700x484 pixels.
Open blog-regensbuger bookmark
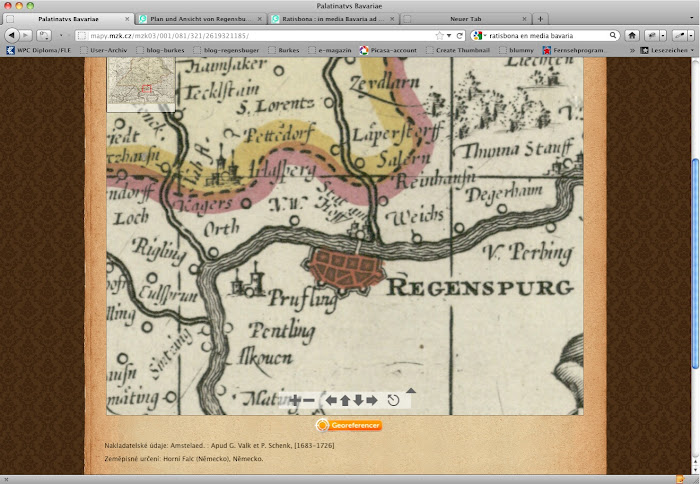226,50
